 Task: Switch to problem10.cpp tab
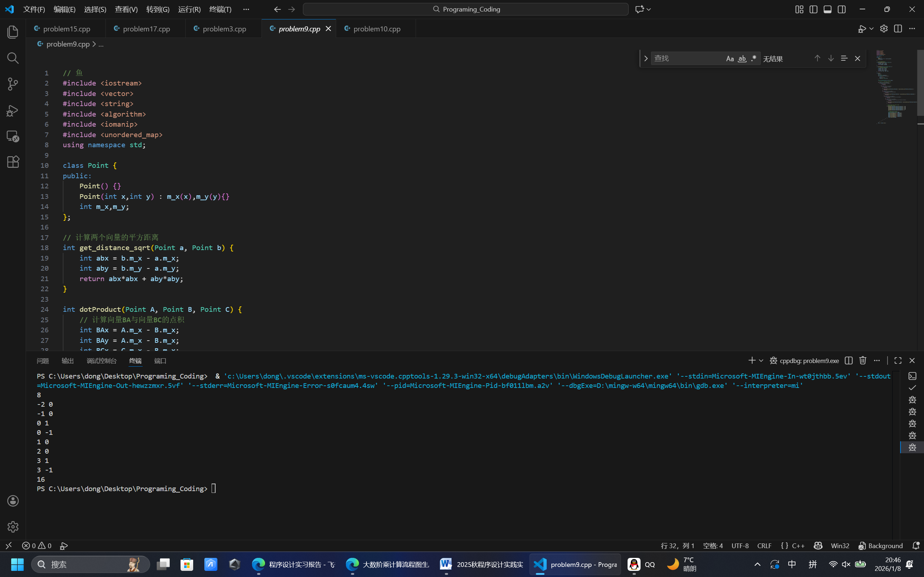376,29
